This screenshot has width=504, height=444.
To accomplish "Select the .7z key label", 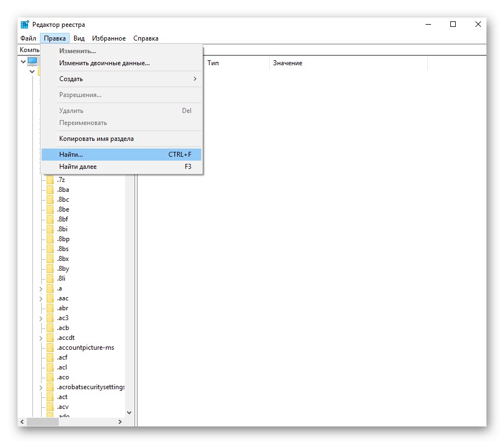I will (61, 180).
